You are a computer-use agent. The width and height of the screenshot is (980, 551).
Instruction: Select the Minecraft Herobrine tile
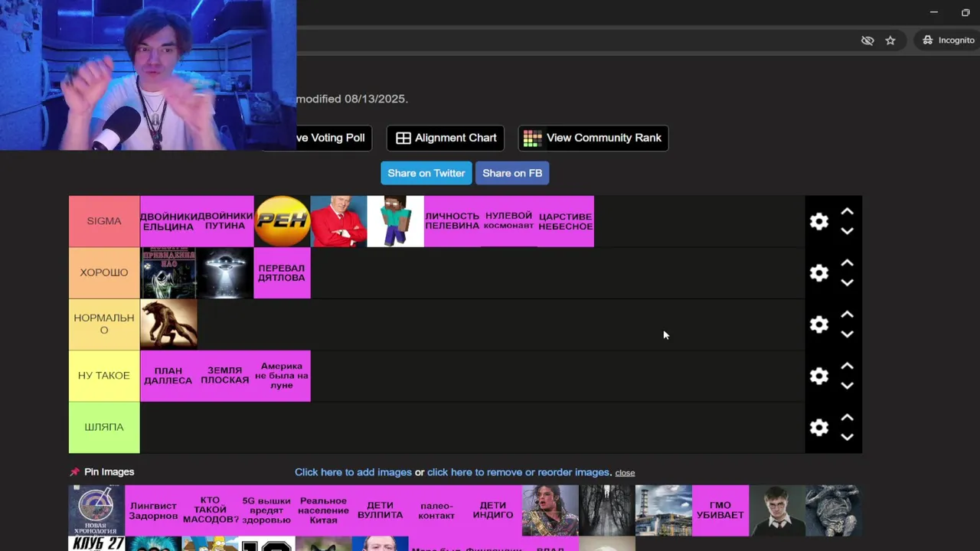pyautogui.click(x=395, y=221)
